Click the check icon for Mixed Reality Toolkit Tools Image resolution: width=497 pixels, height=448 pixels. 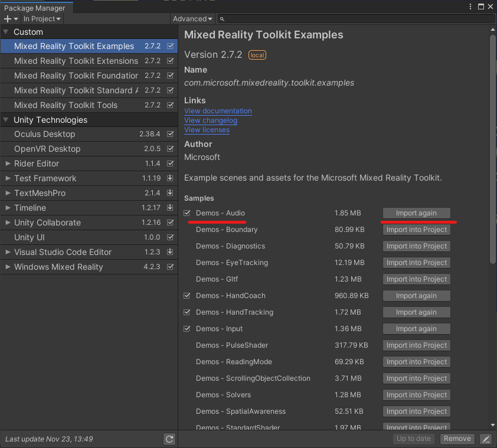tap(170, 105)
